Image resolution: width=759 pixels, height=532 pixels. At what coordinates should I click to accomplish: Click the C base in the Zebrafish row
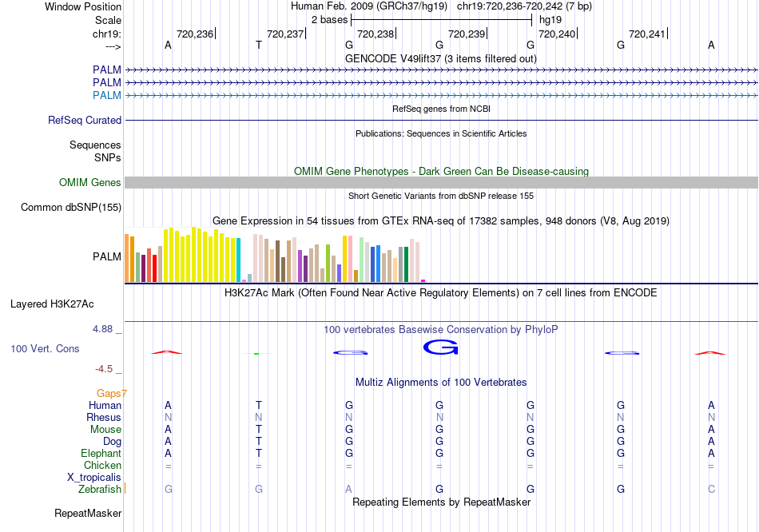(711, 490)
